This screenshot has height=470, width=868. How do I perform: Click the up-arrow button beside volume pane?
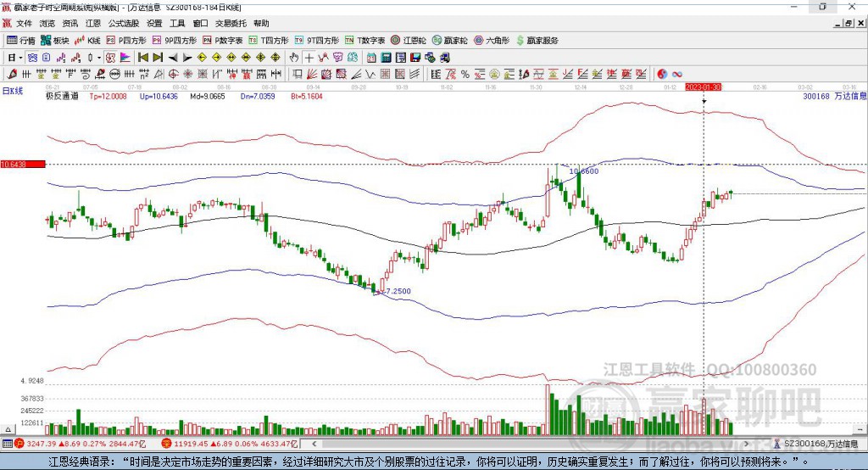(8, 429)
